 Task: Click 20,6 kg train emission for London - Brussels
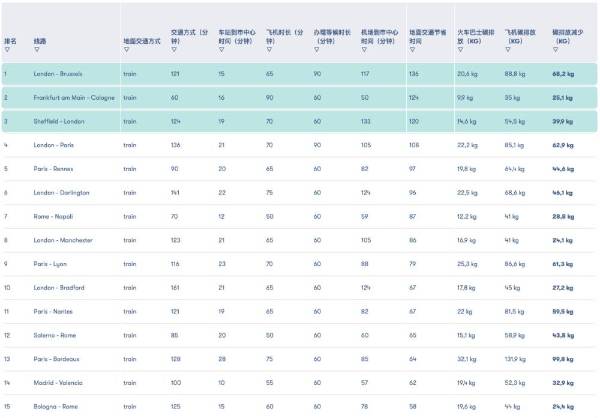(x=467, y=74)
